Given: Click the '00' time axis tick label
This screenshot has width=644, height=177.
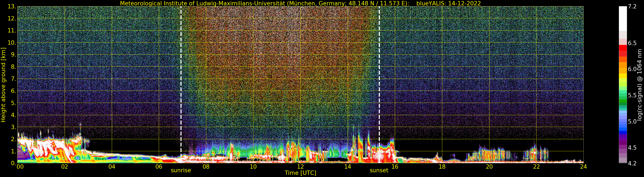Looking at the screenshot, I should pos(20,167).
